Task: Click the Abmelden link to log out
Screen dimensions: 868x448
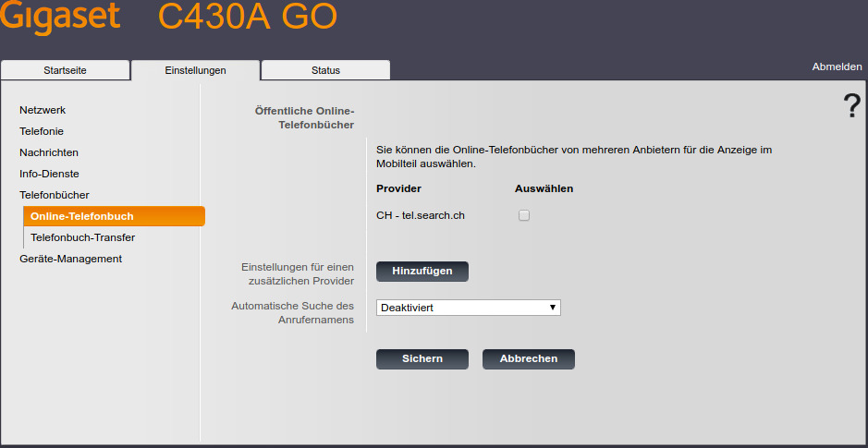Action: click(837, 67)
